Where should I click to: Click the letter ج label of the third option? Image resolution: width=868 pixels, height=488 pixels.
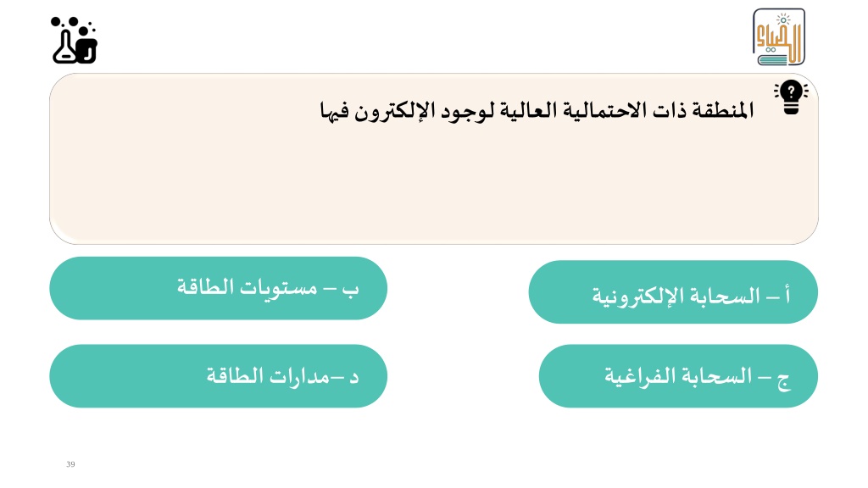[783, 380]
